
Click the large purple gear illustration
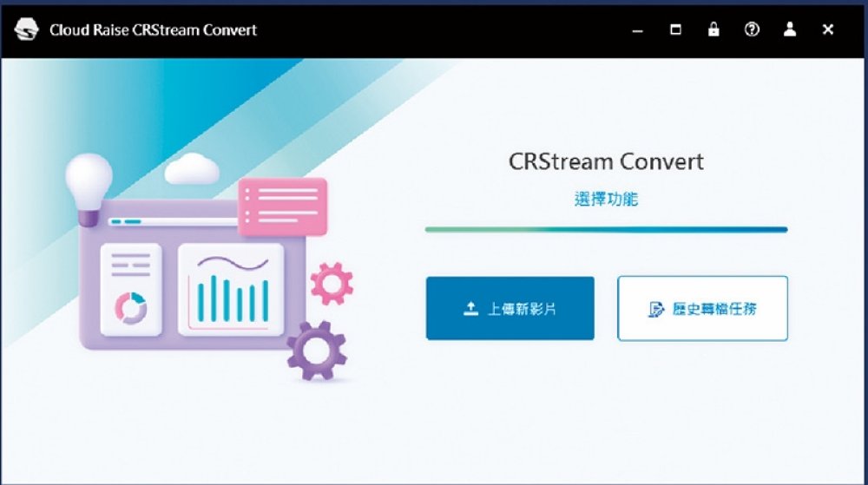[x=316, y=350]
